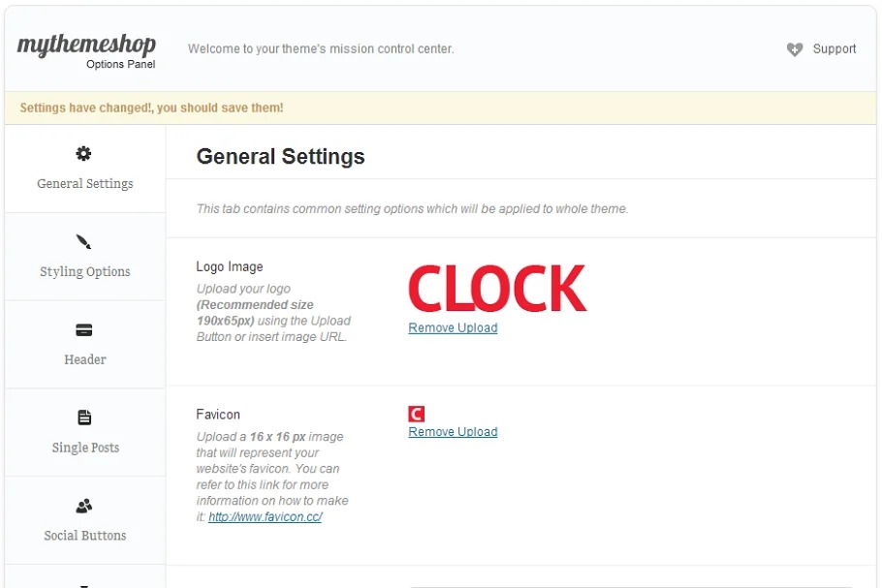Remove the uploaded Favicon
The image size is (882, 588).
click(453, 432)
